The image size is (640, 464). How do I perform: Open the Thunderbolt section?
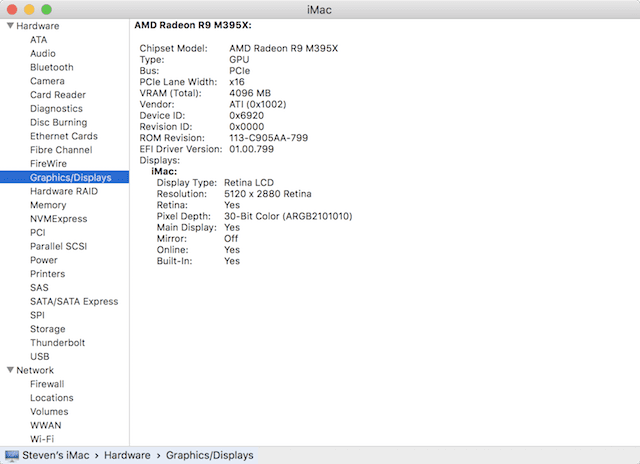(58, 342)
